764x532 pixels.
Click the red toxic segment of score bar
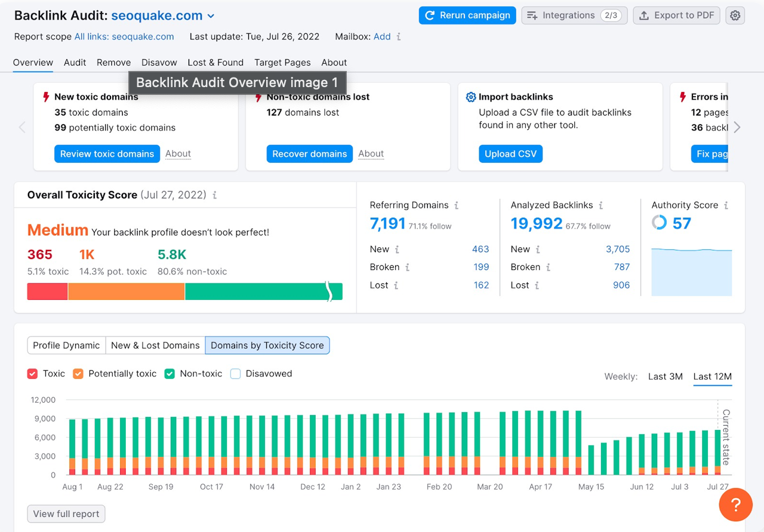(x=47, y=292)
